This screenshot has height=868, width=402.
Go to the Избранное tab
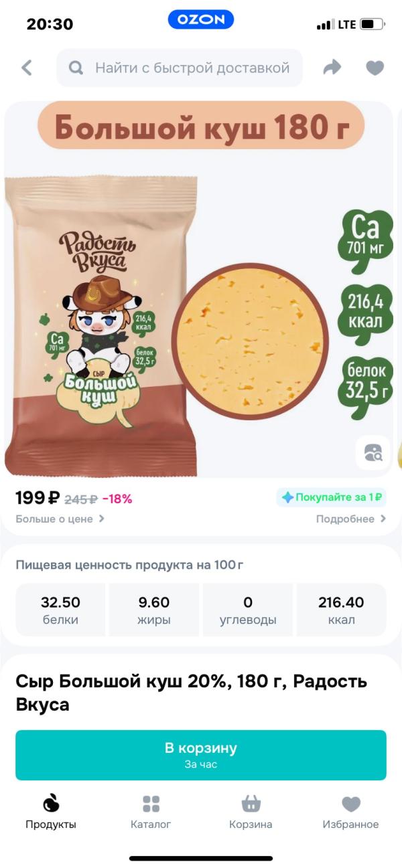coord(350,812)
